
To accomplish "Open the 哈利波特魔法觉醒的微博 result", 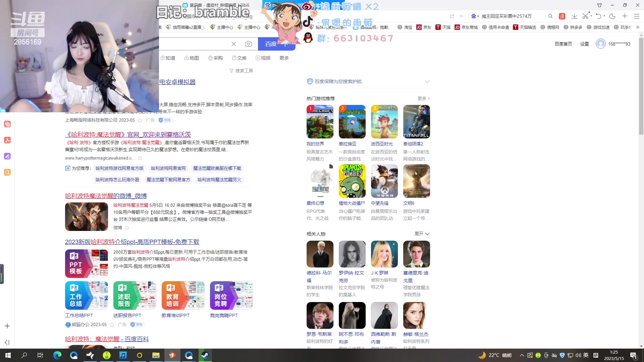I will click(x=106, y=196).
